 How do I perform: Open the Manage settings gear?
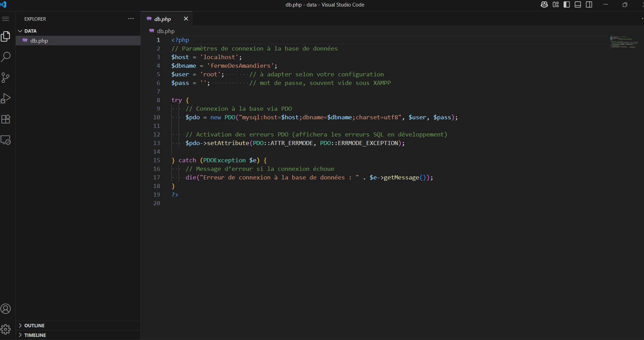[x=5, y=329]
